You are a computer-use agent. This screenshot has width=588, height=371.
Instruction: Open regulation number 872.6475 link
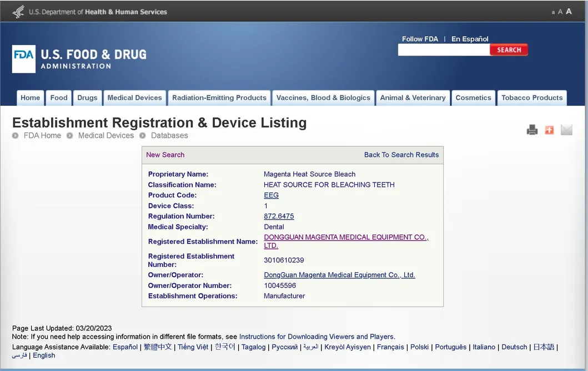point(279,216)
